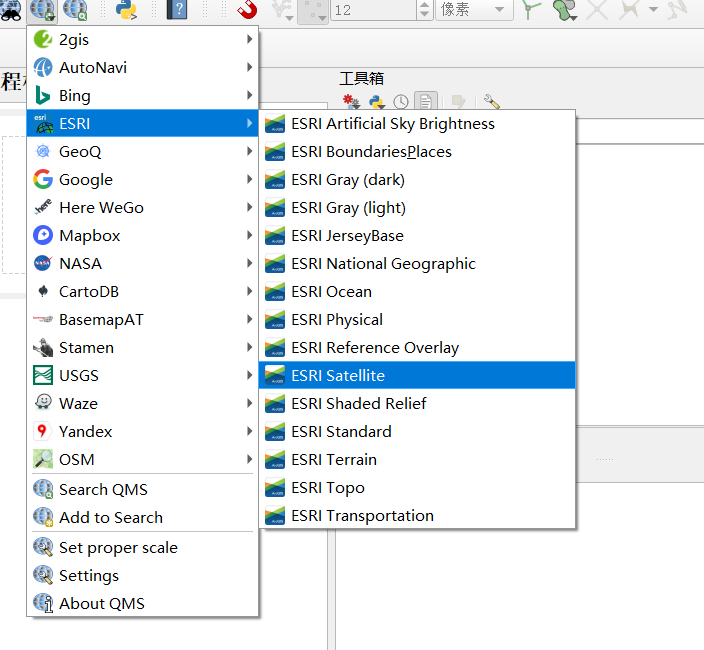Image resolution: width=704 pixels, height=650 pixels.
Task: Click the toolbox Python scripts icon
Action: pos(377,102)
